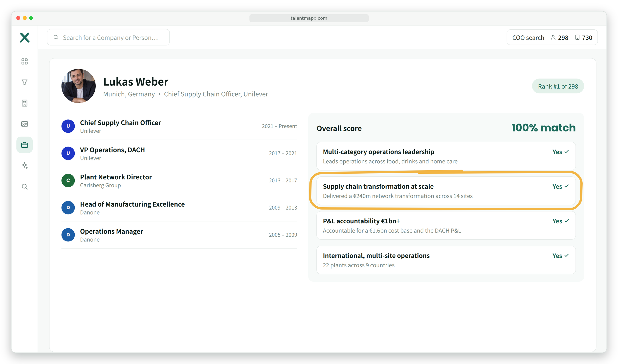
Task: Click the TalentMapX logo icon
Action: [x=25, y=38]
